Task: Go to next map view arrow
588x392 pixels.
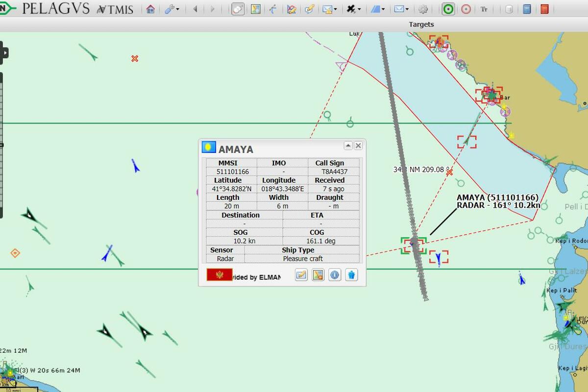Action: coord(212,9)
